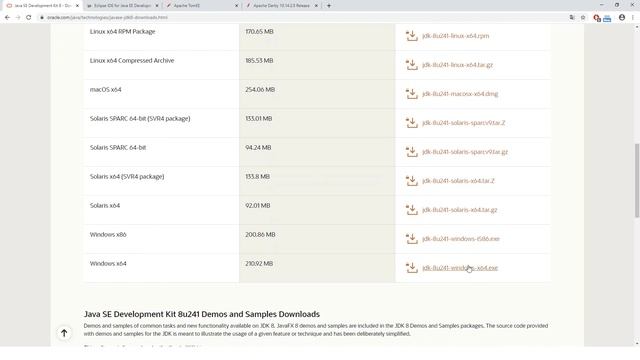The width and height of the screenshot is (640, 360).
Task: Select 'Linux x64 Compressed Archive' text
Action: click(x=132, y=61)
